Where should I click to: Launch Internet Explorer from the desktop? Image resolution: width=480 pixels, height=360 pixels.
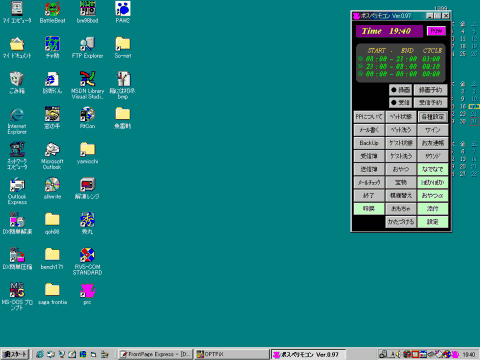pyautogui.click(x=17, y=121)
